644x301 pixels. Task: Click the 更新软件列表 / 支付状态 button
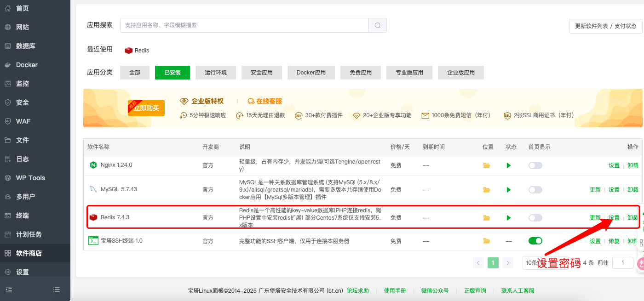[605, 26]
